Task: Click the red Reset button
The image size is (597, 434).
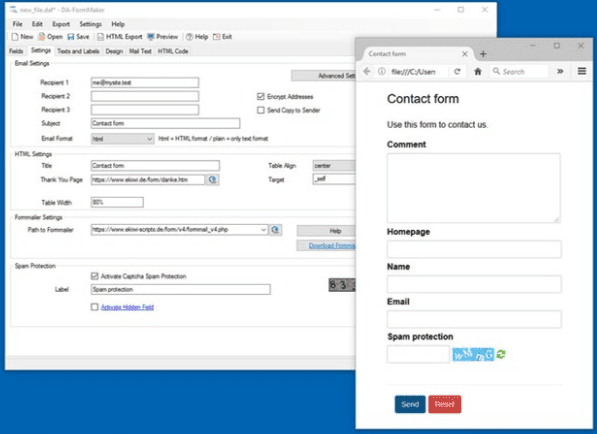Action: (445, 404)
